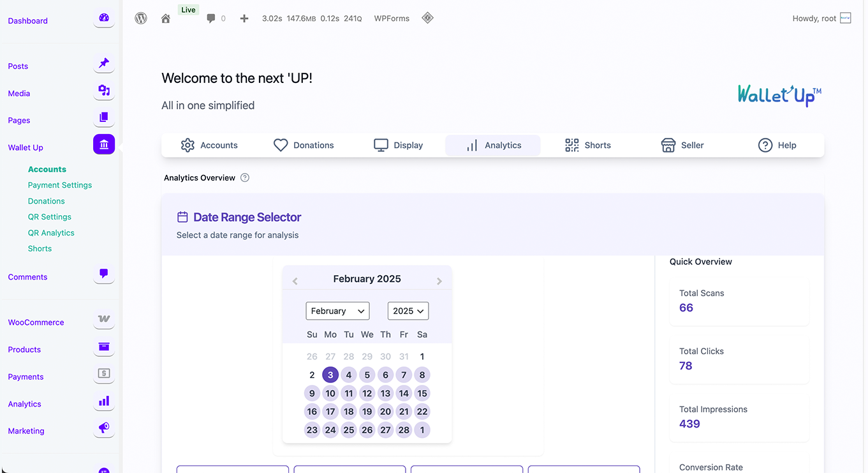Click the sidebar Analytics bar chart icon
Viewport: 868px width, 473px height.
click(104, 401)
